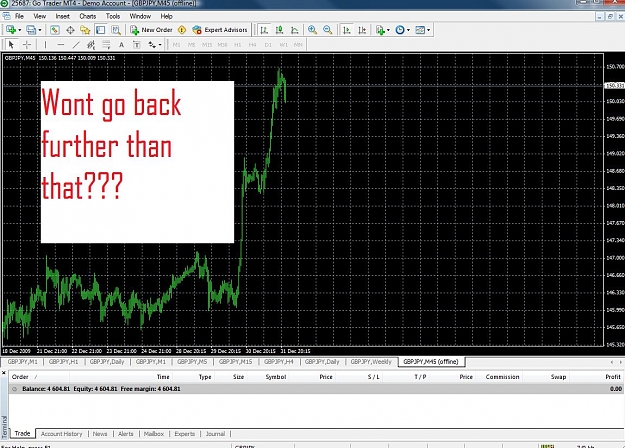Zoom out on the chart
Screen dimensions: 625x448
click(328, 30)
